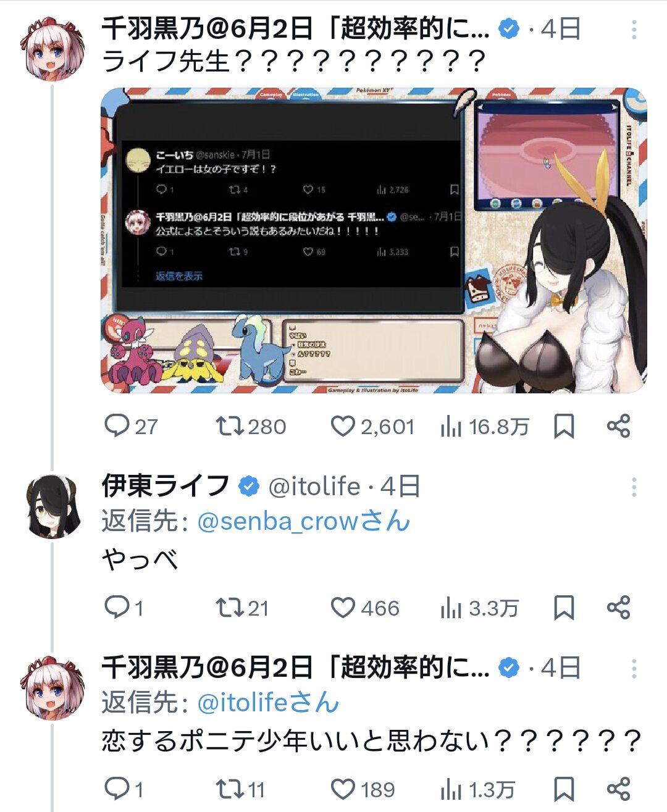Bookmark 伊東ライフ's やっべ reply

[x=564, y=608]
